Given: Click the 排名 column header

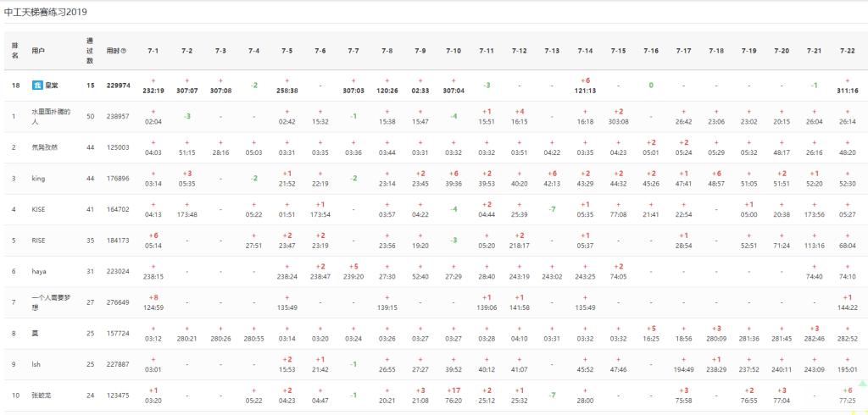Looking at the screenshot, I should point(15,51).
